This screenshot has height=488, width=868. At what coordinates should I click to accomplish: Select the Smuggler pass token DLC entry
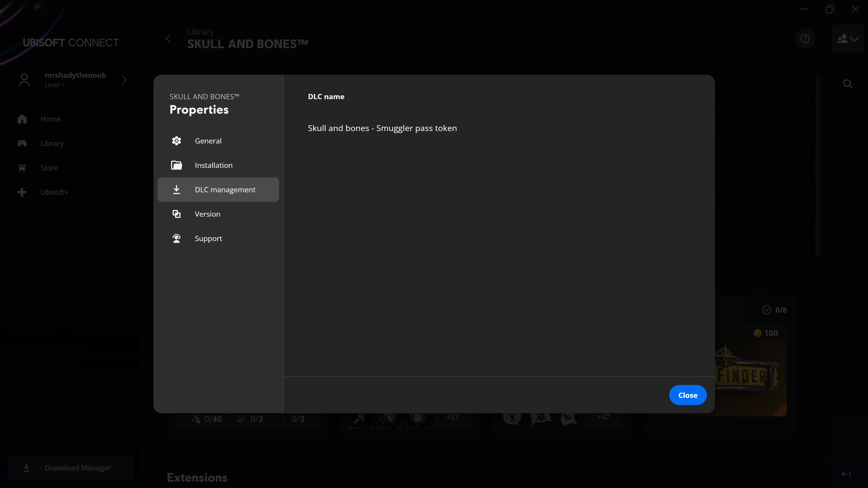click(x=382, y=128)
